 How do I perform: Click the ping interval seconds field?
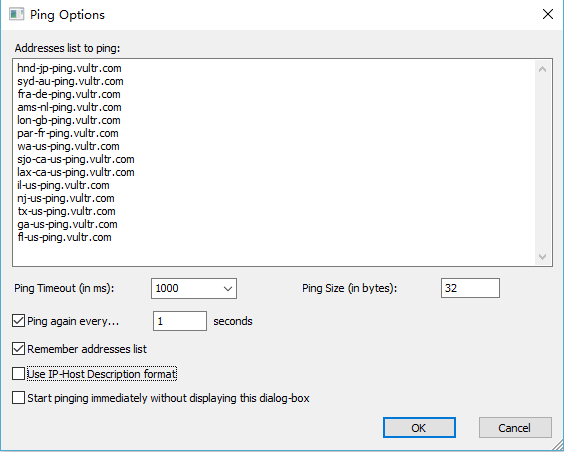click(x=180, y=321)
